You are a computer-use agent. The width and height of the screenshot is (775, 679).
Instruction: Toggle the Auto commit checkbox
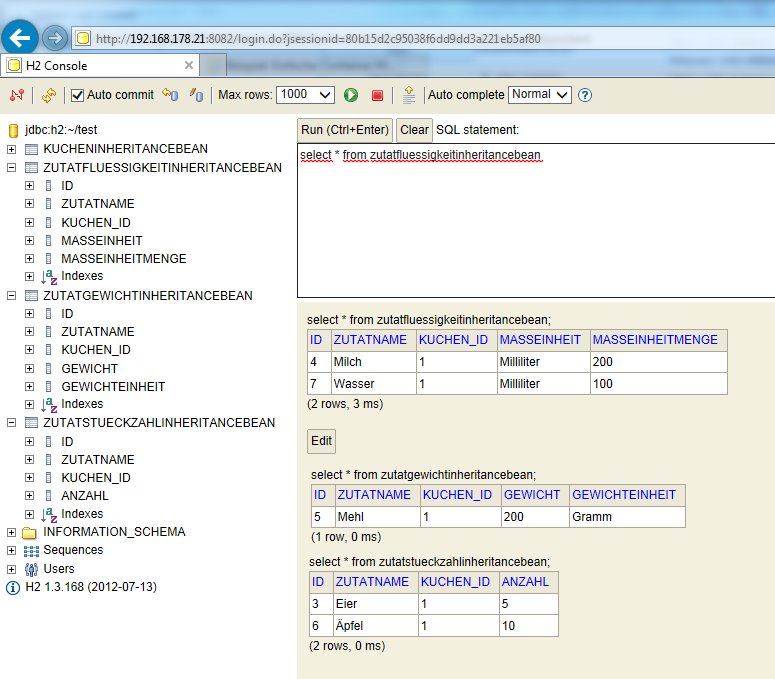pyautogui.click(x=77, y=95)
